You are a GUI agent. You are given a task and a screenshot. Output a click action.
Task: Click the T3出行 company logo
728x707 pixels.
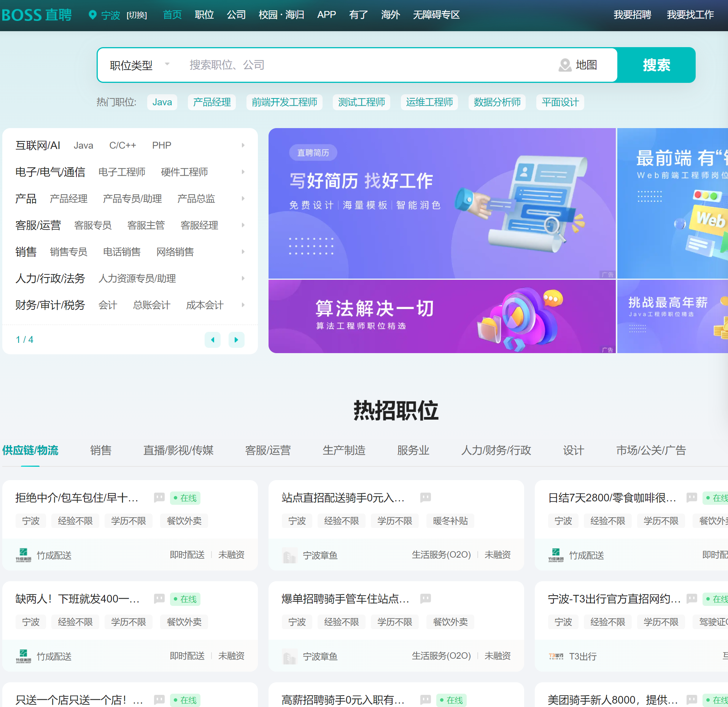pos(556,656)
